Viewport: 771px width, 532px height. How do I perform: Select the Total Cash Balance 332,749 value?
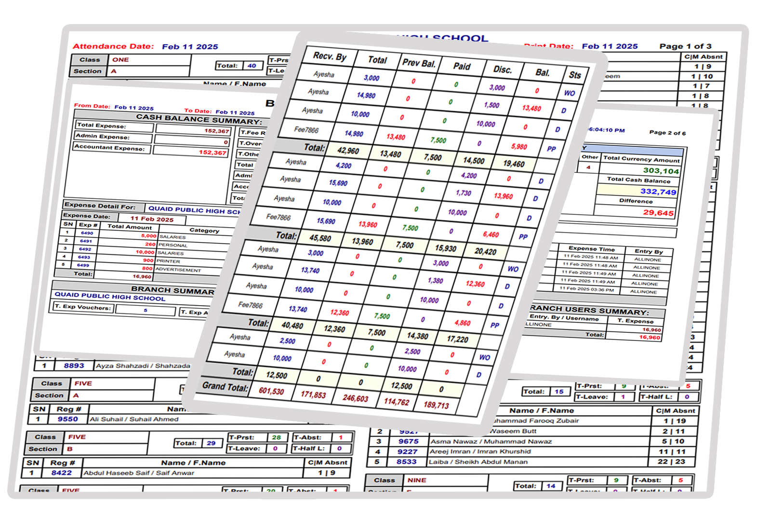pos(658,191)
